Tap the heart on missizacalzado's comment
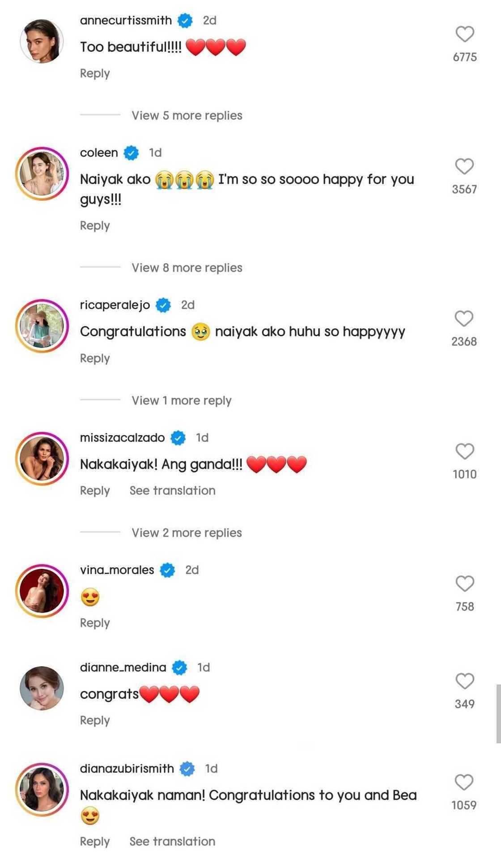The image size is (501, 868). coord(465,451)
